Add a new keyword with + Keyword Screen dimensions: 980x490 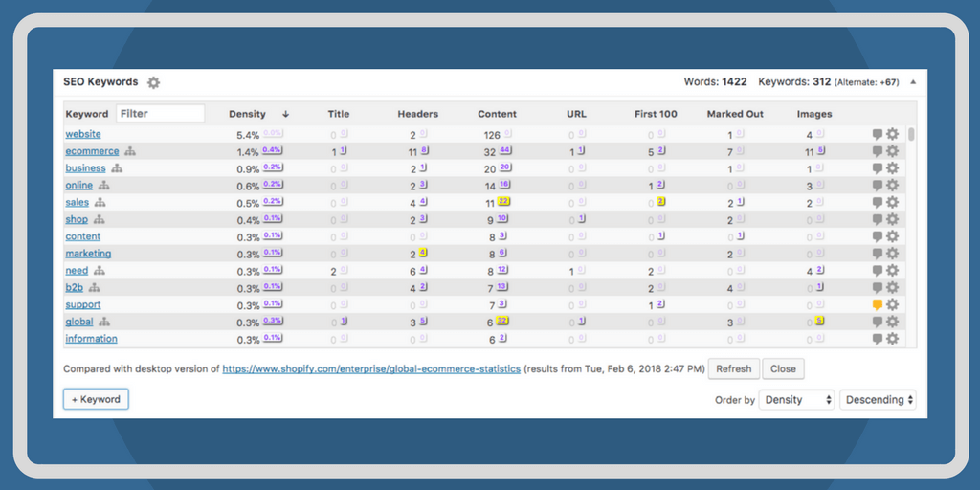[96, 399]
